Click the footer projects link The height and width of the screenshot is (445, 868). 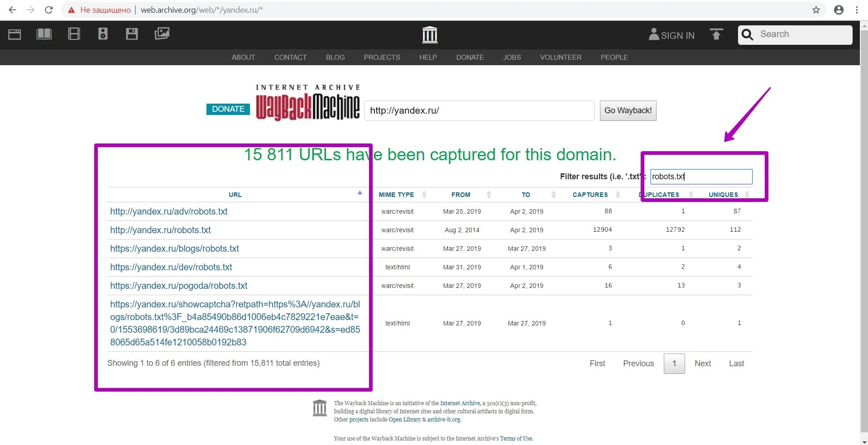[359, 420]
